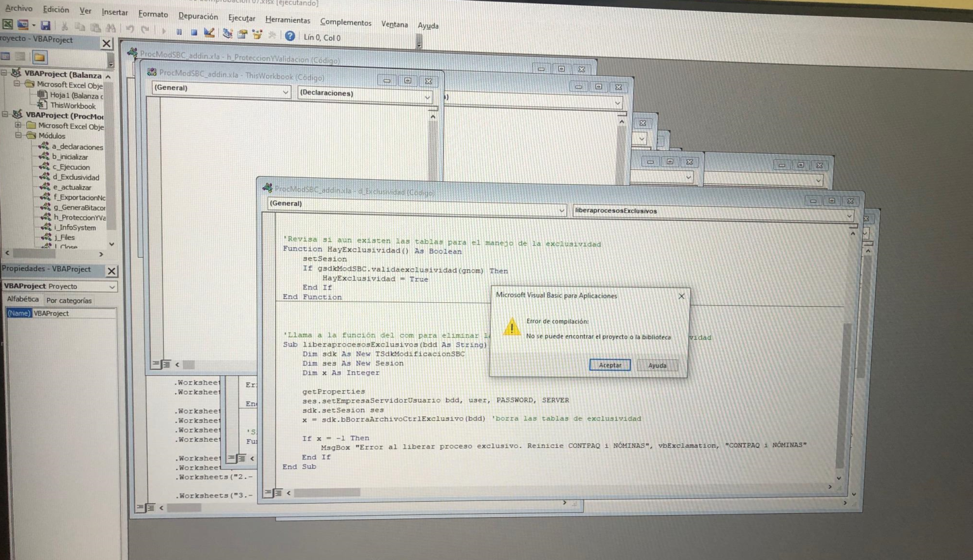Stop execution using the Reset icon
The height and width of the screenshot is (560, 973).
(194, 32)
